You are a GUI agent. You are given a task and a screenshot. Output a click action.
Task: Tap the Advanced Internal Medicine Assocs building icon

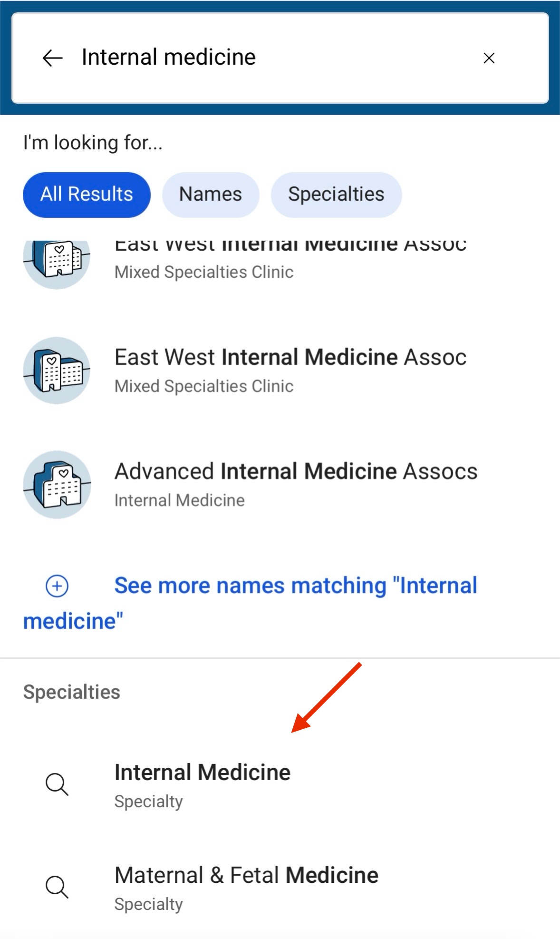(57, 484)
